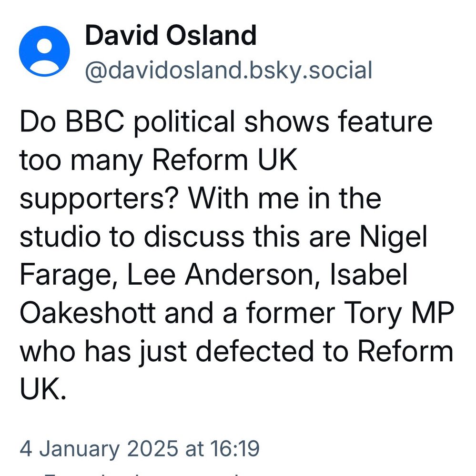
Task: Open David Osland's blue profile avatar
Action: (44, 51)
